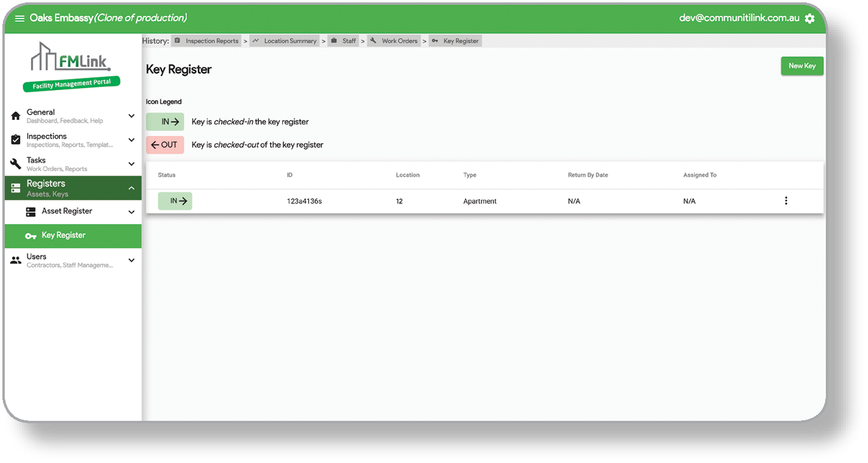The width and height of the screenshot is (868, 463).
Task: Click the Location column header
Action: point(408,175)
